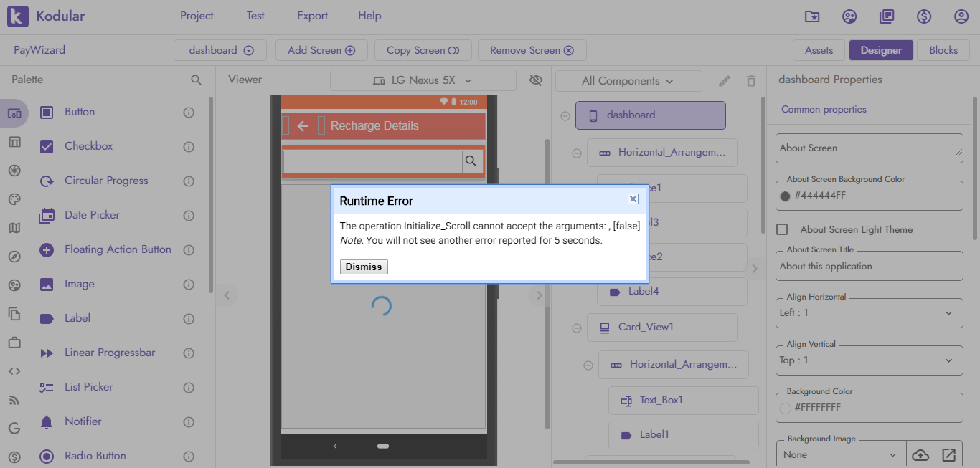The width and height of the screenshot is (980, 468).
Task: Open background image in external view
Action: [x=948, y=455]
